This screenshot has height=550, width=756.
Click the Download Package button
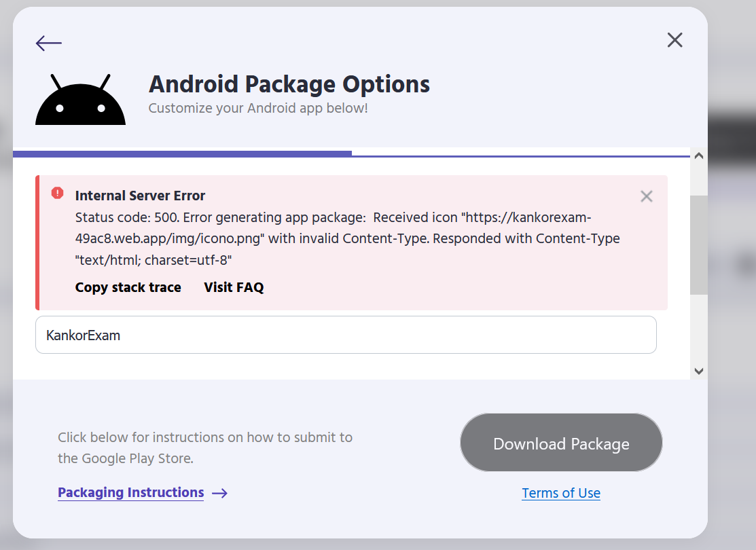pyautogui.click(x=561, y=443)
